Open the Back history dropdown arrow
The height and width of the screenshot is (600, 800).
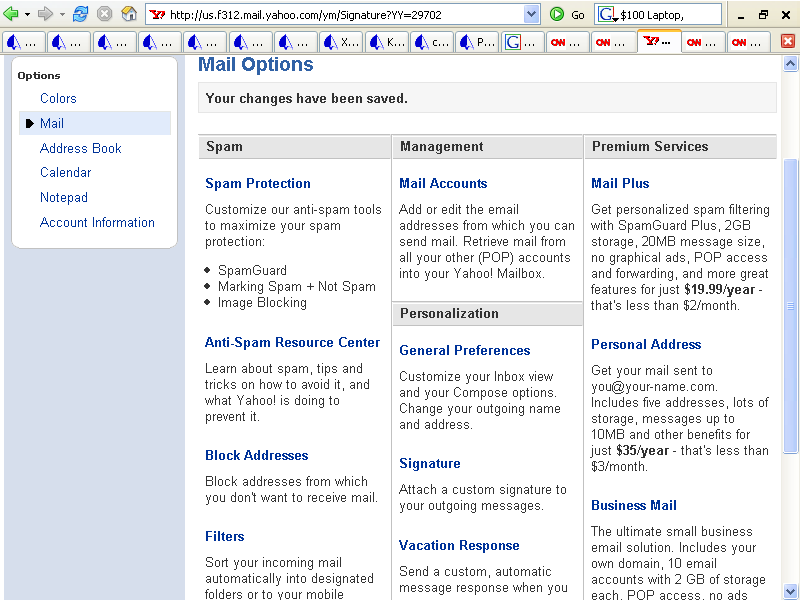pyautogui.click(x=27, y=14)
